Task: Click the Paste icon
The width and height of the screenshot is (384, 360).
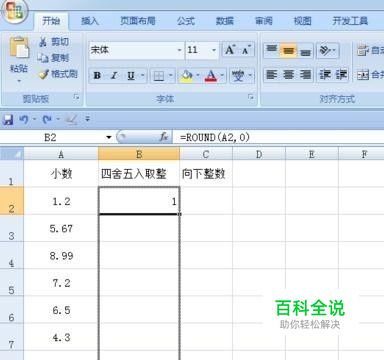Action: pos(19,47)
